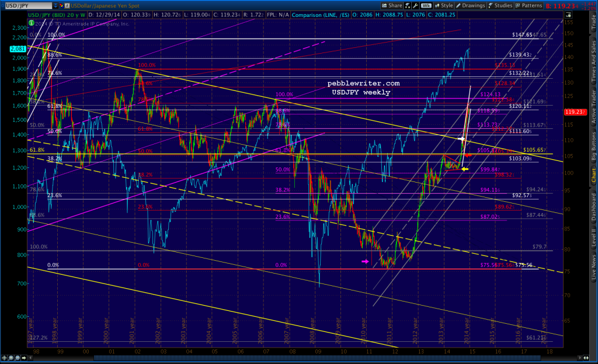
Task: Click the hand cursor icon below the price display
Action: [568, 14]
